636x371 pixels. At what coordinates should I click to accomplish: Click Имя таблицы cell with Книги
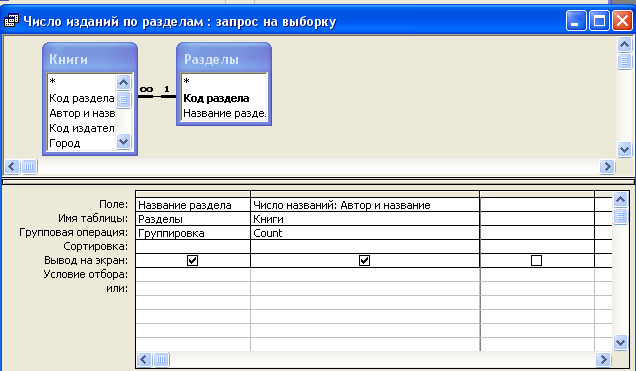[365, 219]
